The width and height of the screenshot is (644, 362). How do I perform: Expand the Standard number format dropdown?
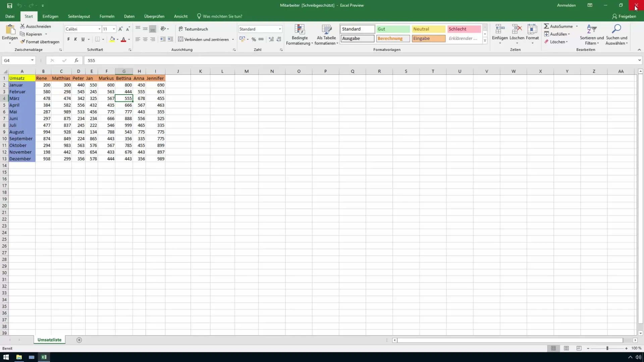(280, 29)
